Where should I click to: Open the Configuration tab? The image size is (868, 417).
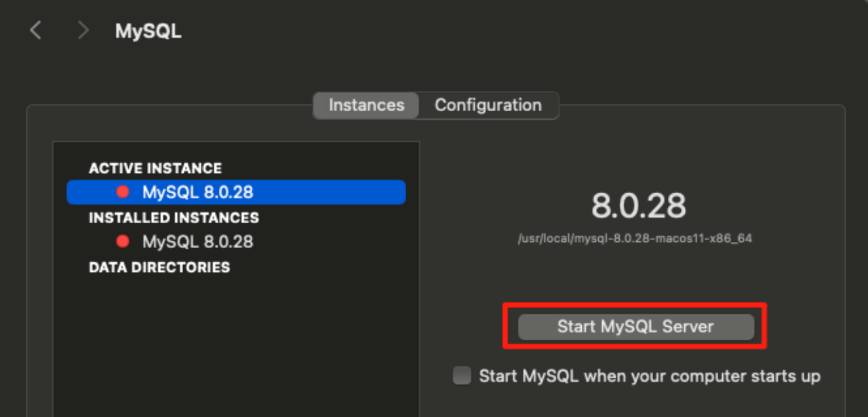(x=488, y=105)
